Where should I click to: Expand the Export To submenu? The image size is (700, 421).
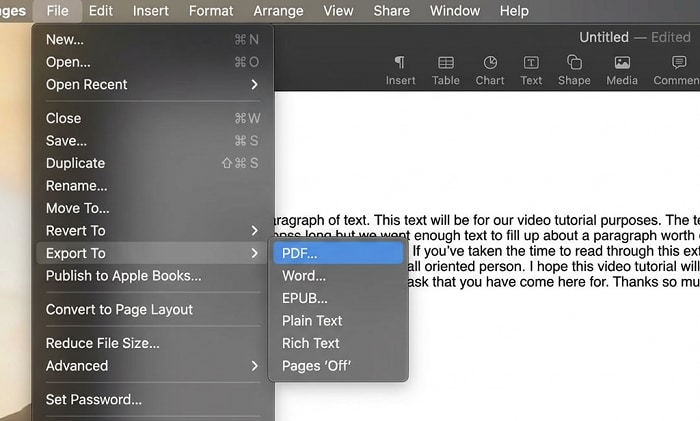pyautogui.click(x=152, y=253)
